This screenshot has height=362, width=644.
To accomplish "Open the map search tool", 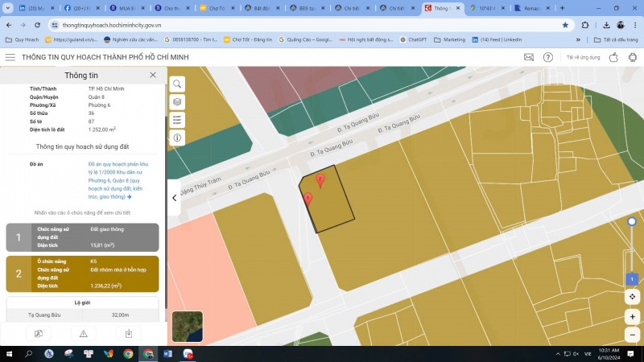I will pos(177,84).
